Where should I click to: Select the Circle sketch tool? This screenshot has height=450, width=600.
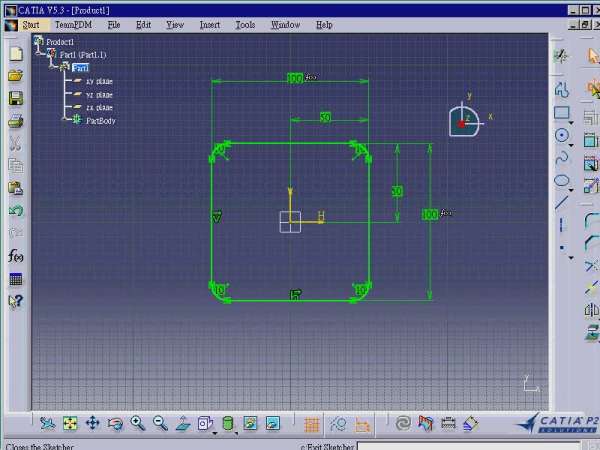(x=561, y=135)
